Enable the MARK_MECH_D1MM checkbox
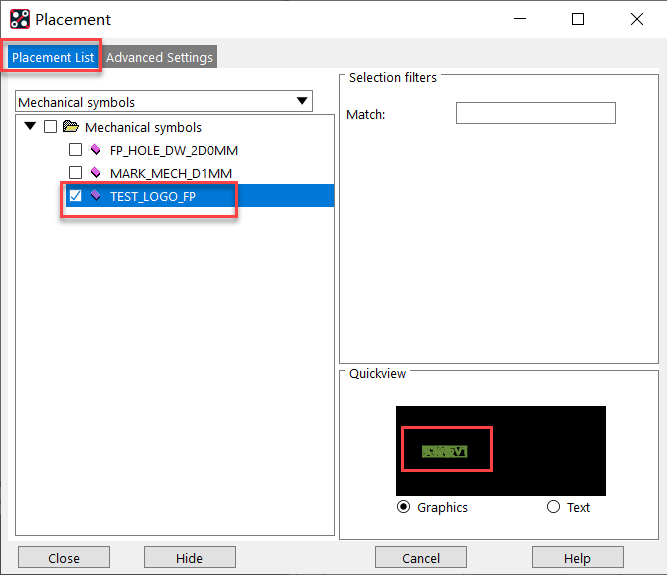Viewport: 667px width, 575px height. [76, 173]
